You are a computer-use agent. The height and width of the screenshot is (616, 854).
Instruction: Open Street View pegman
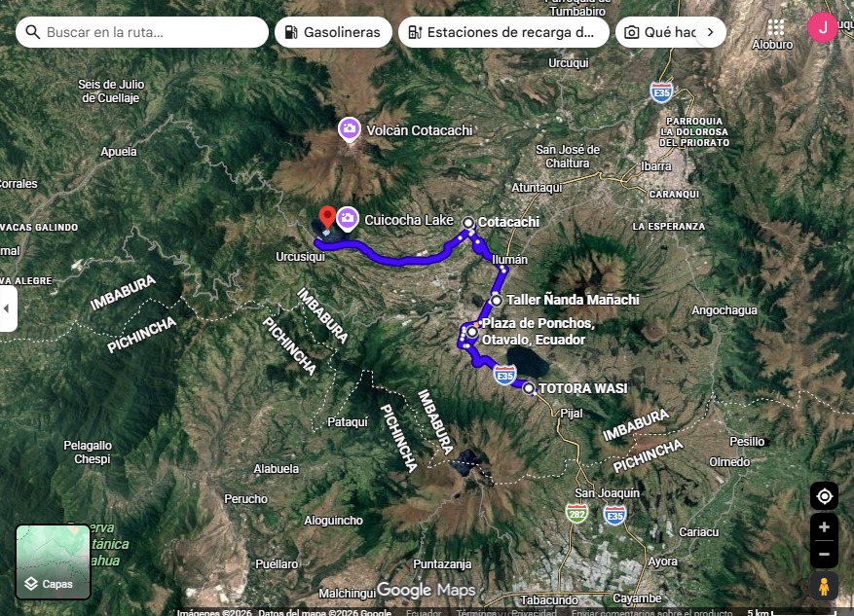824,586
